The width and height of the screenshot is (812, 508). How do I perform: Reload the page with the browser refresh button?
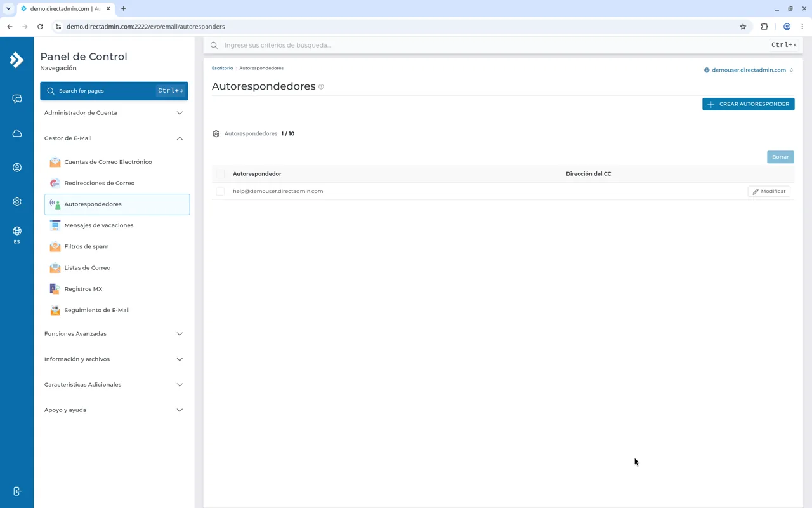[40, 27]
